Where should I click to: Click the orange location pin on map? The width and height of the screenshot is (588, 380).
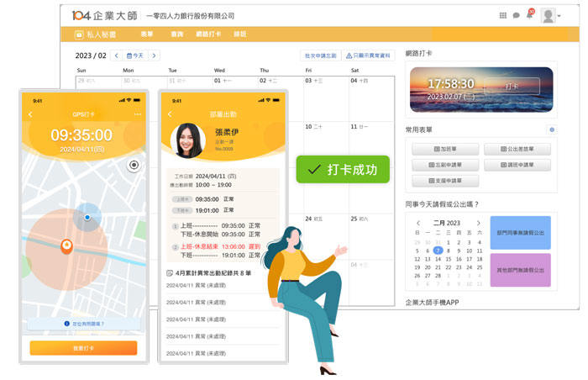coord(66,246)
